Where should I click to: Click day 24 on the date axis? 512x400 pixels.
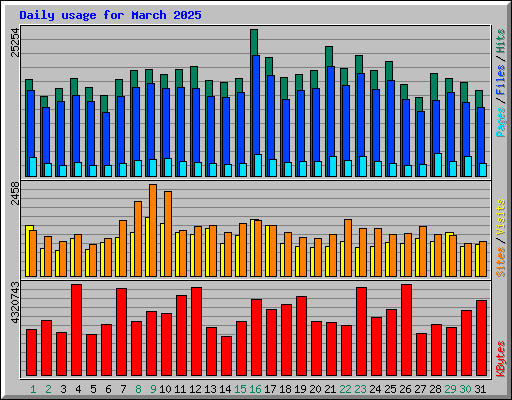pyautogui.click(x=375, y=389)
